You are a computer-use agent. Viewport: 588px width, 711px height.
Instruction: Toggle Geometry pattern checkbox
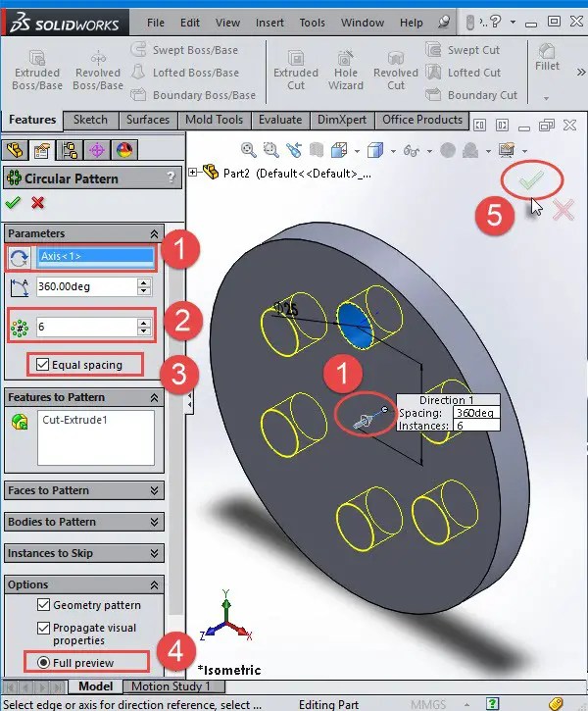[43, 604]
